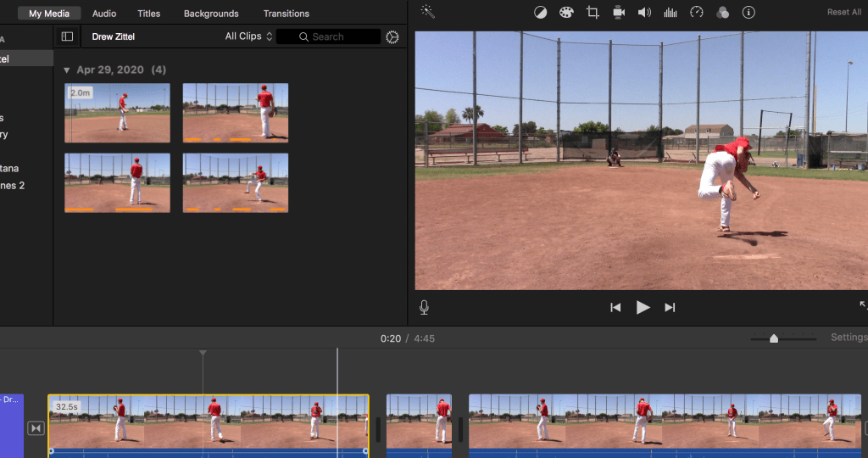This screenshot has width=868, height=458.
Task: Show the clip information inspector
Action: point(748,13)
